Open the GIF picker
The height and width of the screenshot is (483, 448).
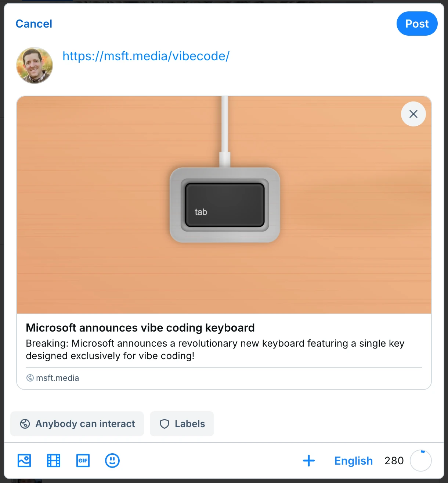pos(83,461)
